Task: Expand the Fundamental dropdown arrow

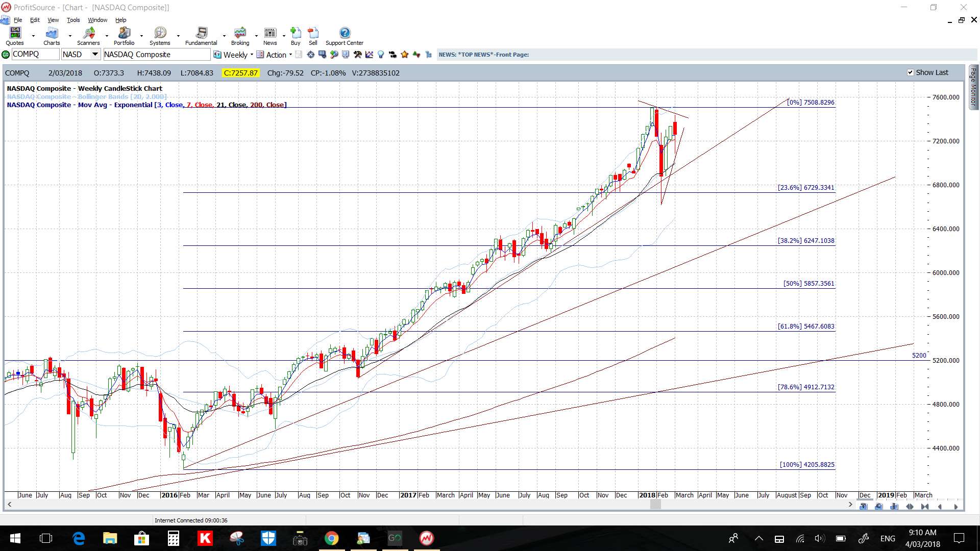Action: coord(224,36)
